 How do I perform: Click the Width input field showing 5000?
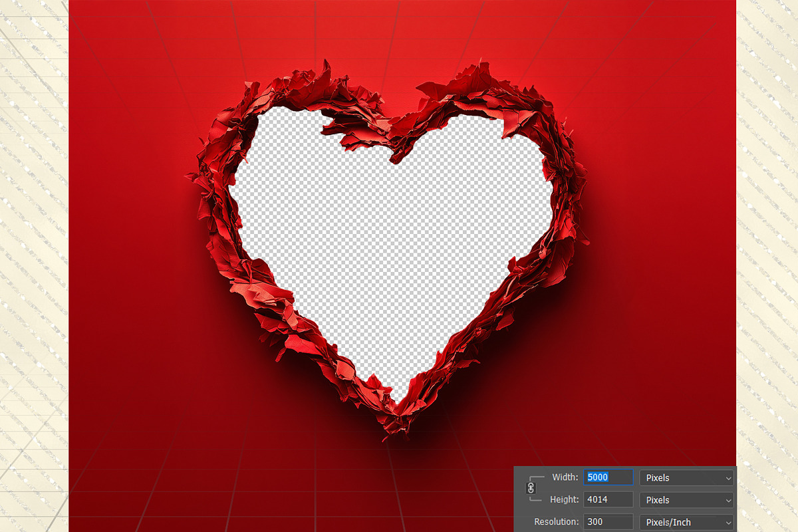(608, 477)
